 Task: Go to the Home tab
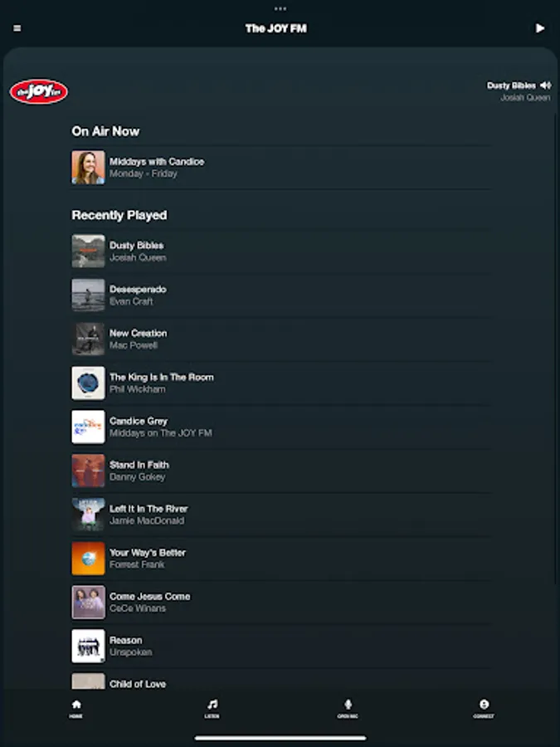click(x=76, y=709)
